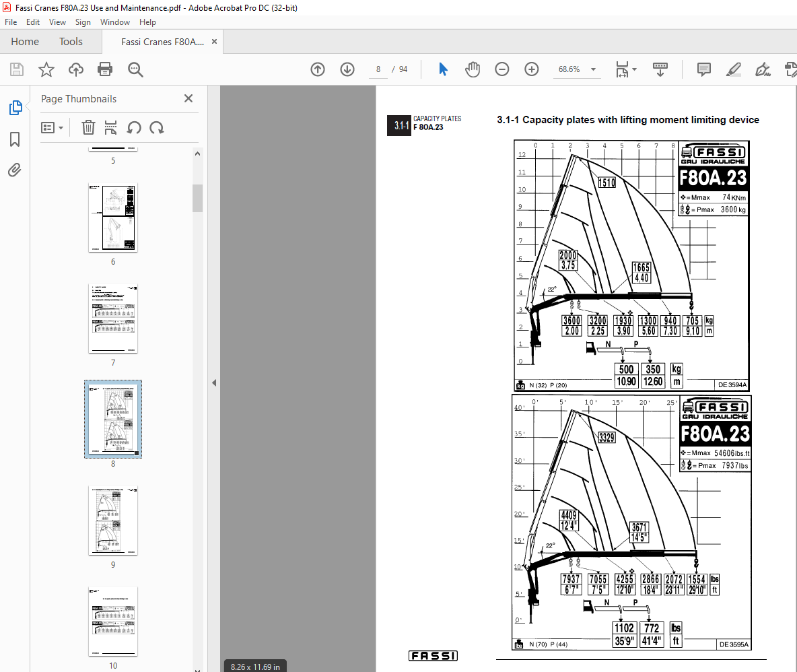Open the Window menu

point(115,22)
